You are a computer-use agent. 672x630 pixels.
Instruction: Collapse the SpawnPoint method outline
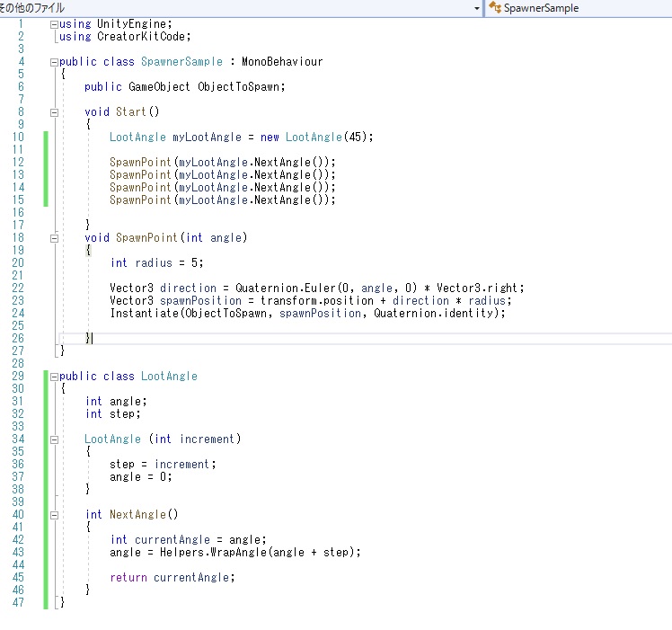click(x=54, y=238)
